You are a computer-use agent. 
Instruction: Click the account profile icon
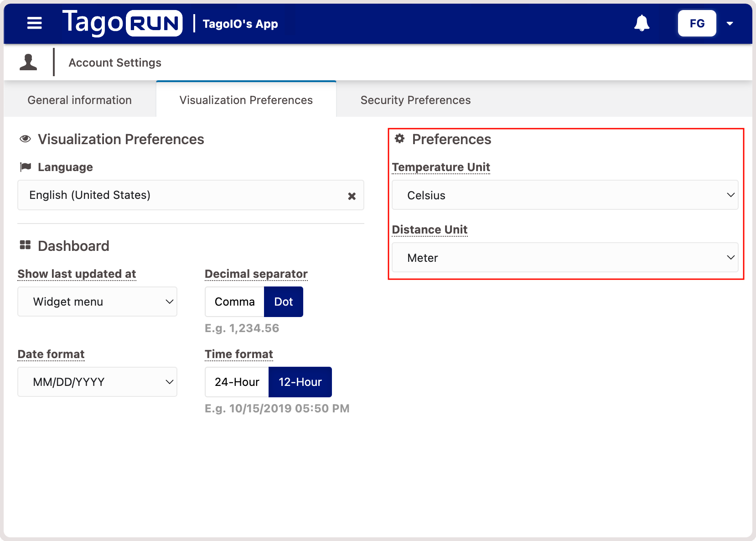pyautogui.click(x=28, y=62)
